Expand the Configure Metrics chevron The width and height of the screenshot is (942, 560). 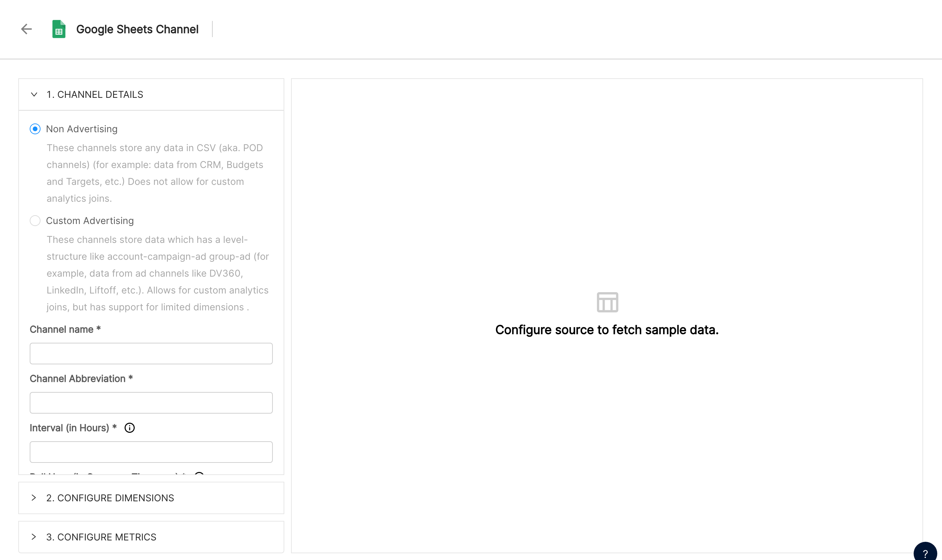pyautogui.click(x=34, y=537)
